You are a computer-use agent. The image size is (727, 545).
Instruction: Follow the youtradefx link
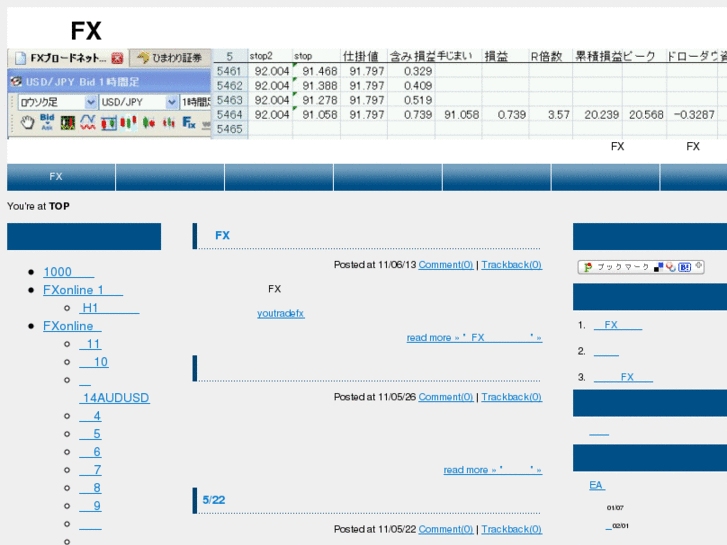coord(281,314)
